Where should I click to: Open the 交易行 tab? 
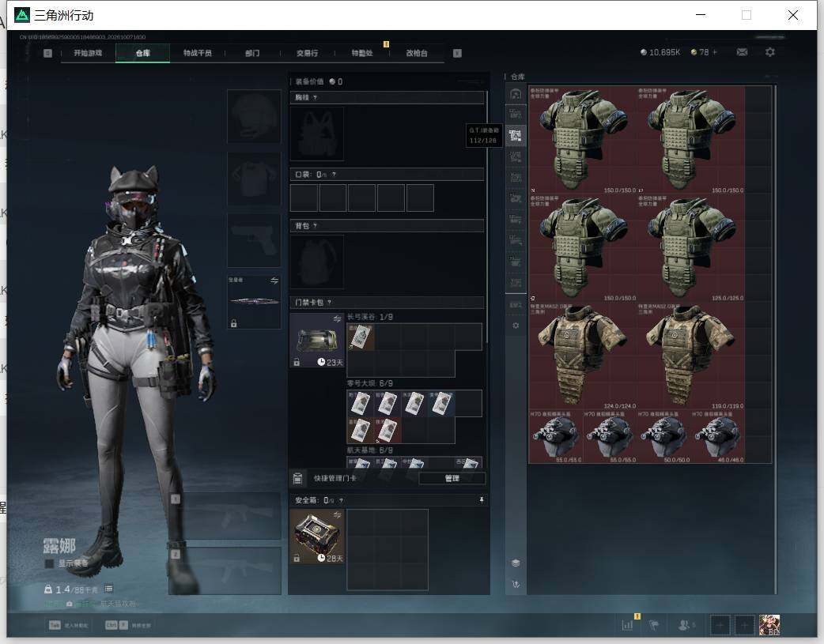[x=307, y=53]
